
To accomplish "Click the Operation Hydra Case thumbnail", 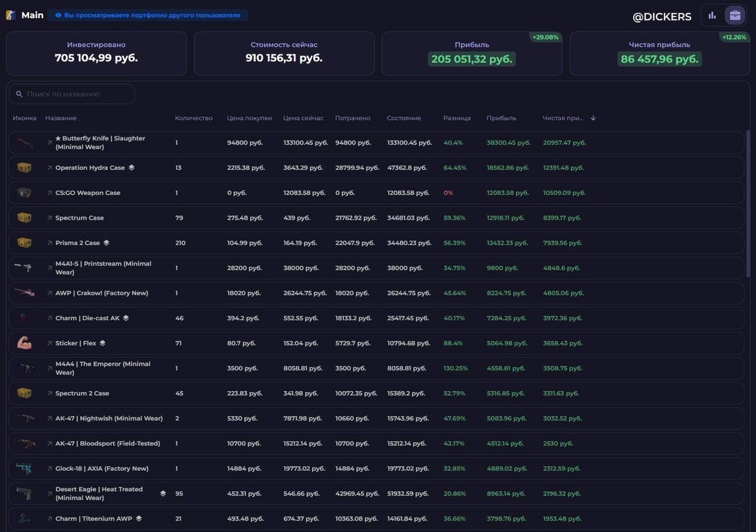I will (25, 167).
